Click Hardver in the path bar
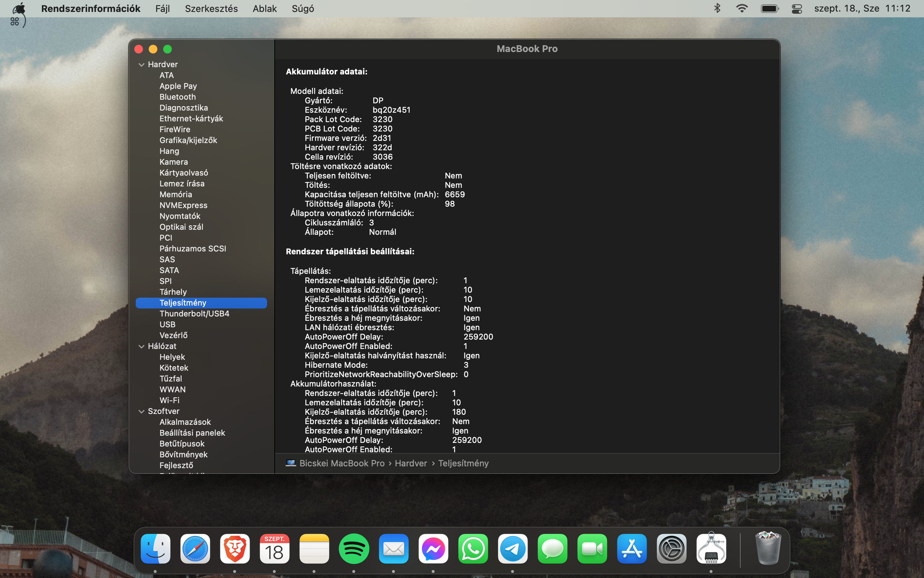This screenshot has width=924, height=578. [411, 463]
